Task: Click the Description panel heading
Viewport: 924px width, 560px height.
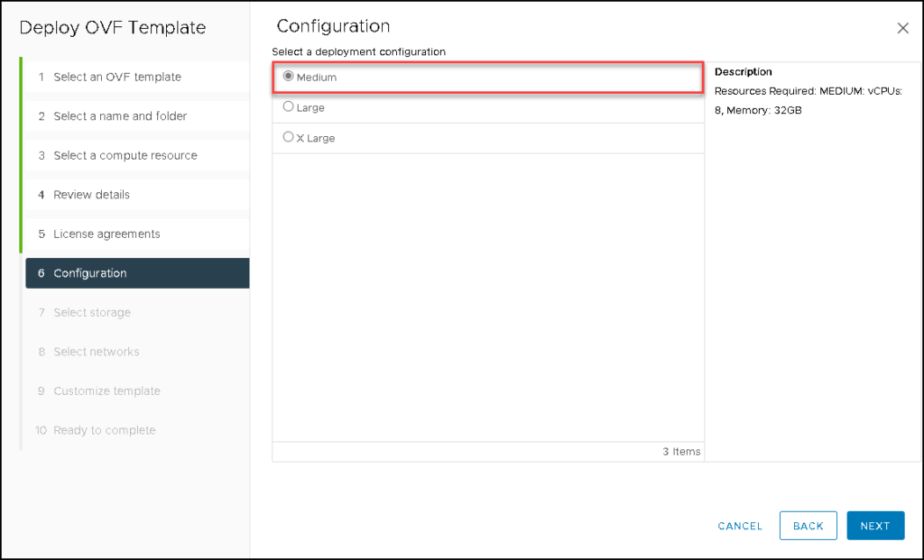Action: pos(743,71)
